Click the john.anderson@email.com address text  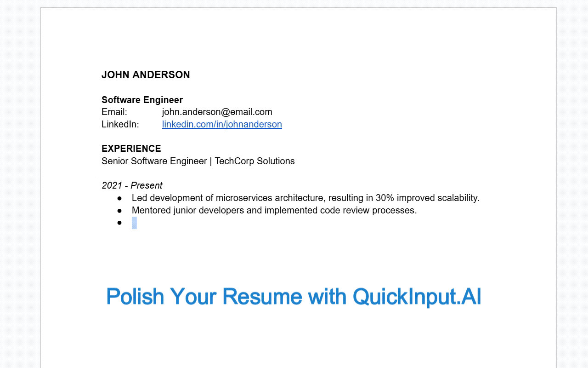click(x=217, y=112)
